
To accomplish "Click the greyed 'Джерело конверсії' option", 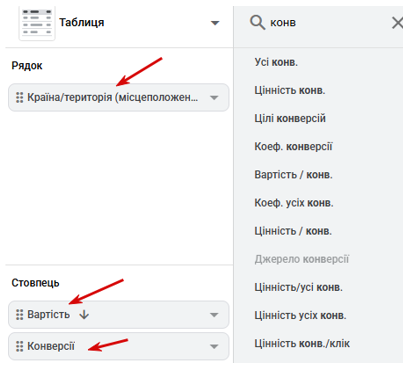I will pos(302,259).
